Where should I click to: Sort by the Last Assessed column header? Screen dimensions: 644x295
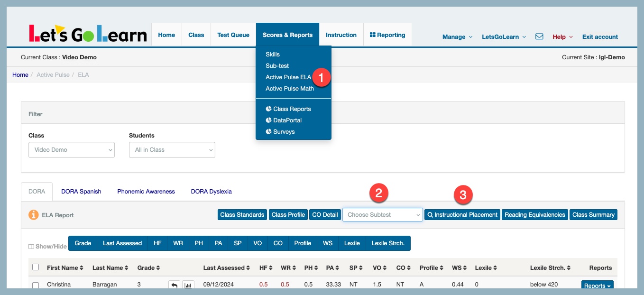tap(227, 268)
